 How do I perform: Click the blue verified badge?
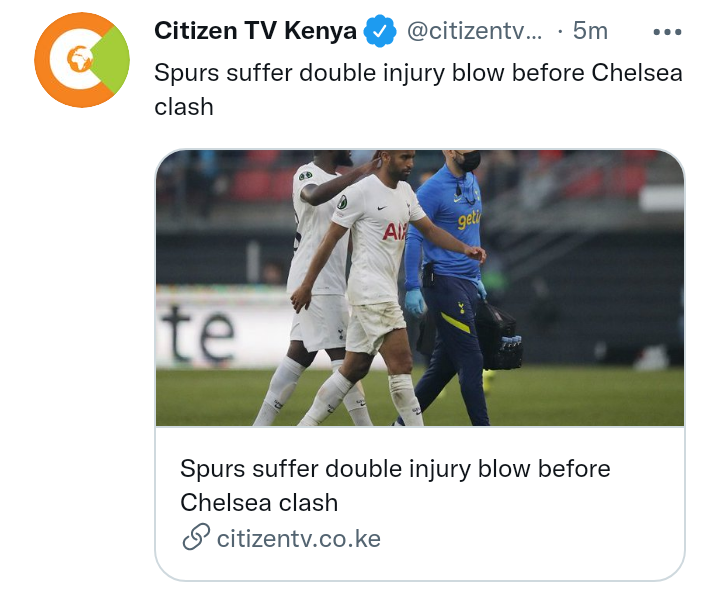tap(379, 31)
